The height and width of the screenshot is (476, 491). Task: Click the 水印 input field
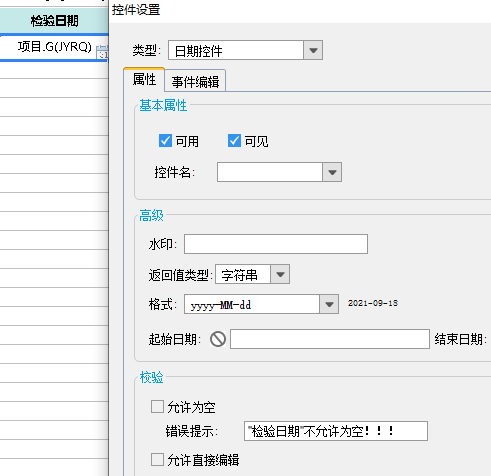pyautogui.click(x=276, y=244)
